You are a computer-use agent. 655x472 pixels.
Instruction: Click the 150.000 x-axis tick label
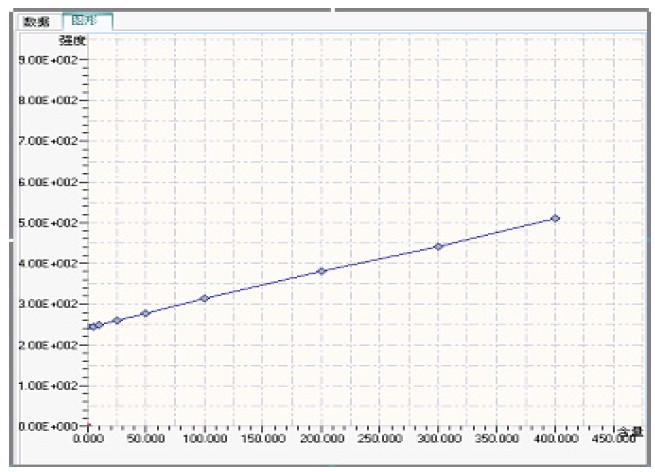[x=263, y=440]
